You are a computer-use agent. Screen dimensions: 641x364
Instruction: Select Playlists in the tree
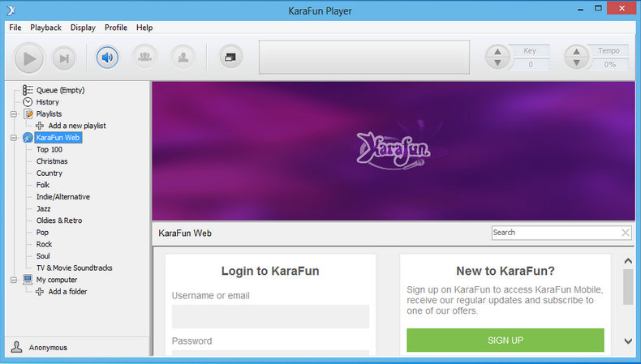pyautogui.click(x=49, y=114)
